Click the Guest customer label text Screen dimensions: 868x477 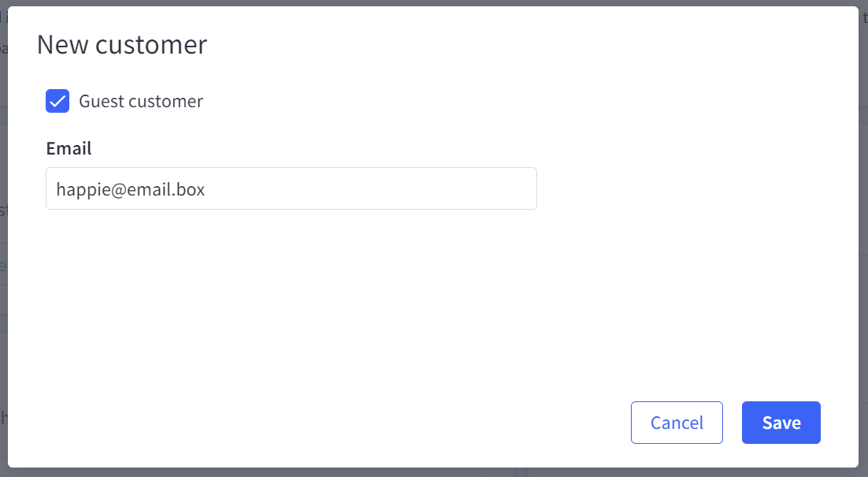coord(141,101)
